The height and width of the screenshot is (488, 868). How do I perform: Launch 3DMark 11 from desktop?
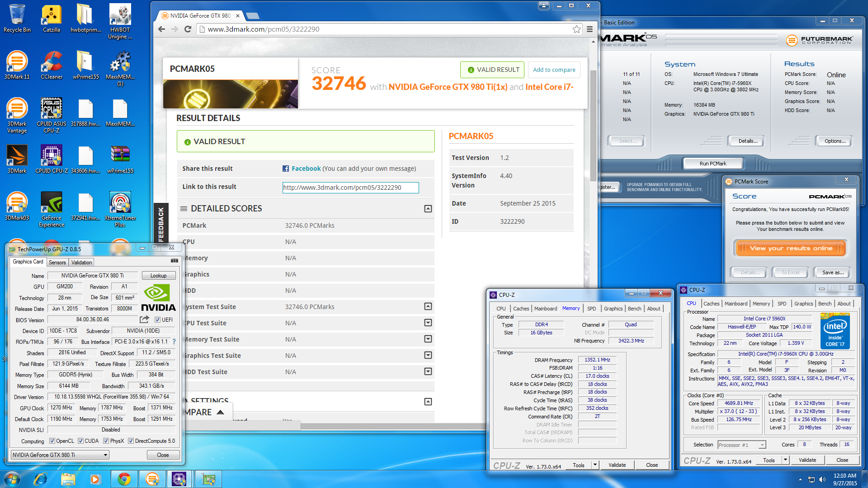pos(17,65)
